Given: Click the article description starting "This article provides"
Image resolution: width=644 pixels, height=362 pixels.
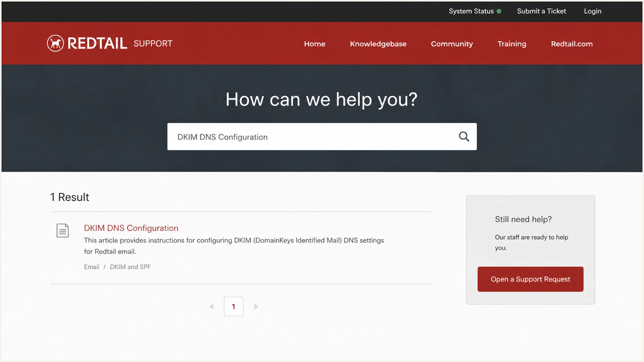Looking at the screenshot, I should pyautogui.click(x=234, y=246).
